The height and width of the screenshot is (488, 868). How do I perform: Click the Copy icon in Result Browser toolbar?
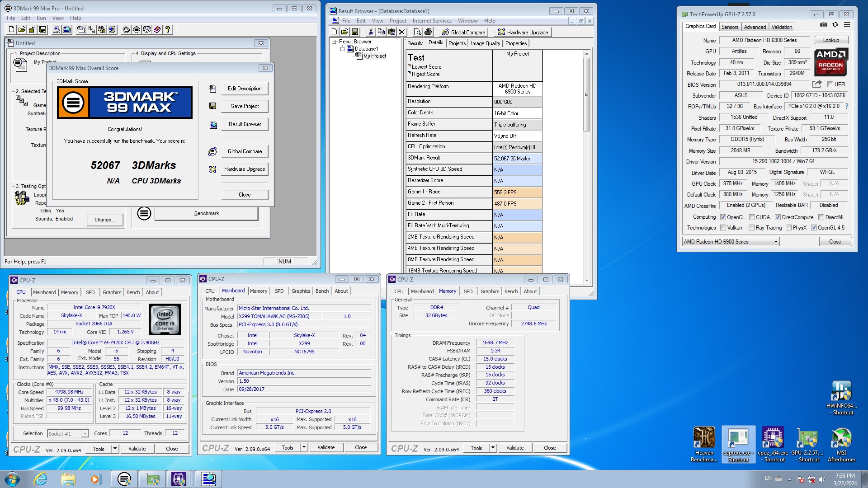click(381, 32)
